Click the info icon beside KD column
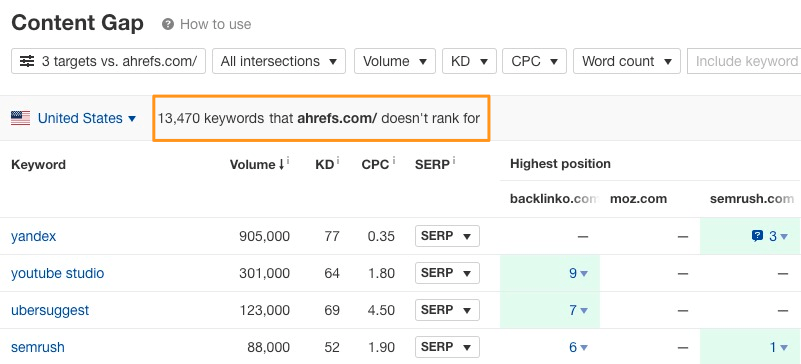 [x=338, y=161]
